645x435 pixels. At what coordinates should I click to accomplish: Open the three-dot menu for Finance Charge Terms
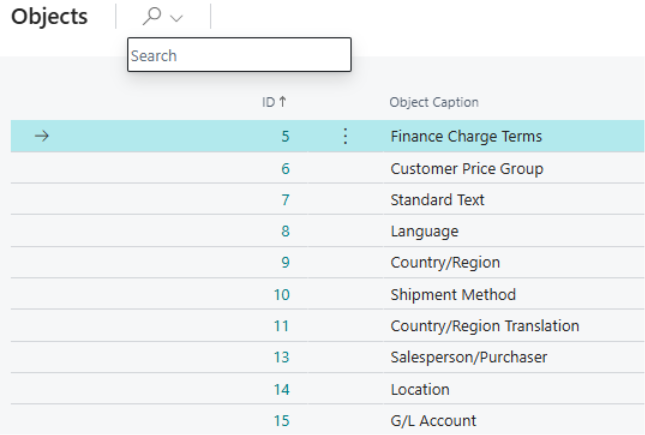tap(346, 137)
